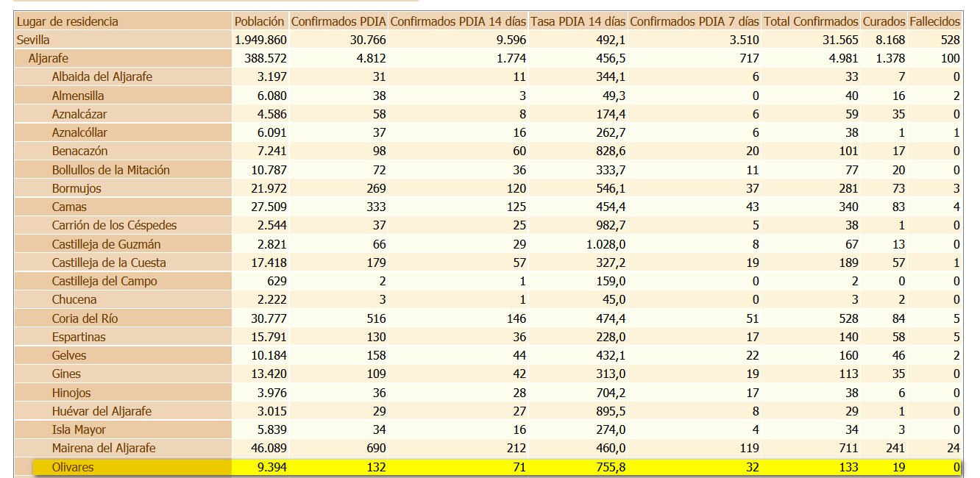Collapse the Sevilla province row
This screenshot has height=478, width=980.
(34, 40)
